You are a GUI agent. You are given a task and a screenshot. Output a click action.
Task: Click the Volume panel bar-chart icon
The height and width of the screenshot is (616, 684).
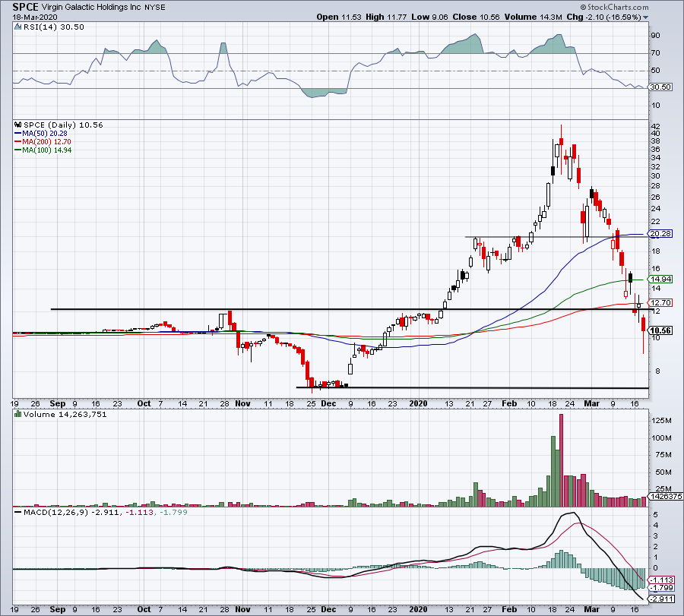point(18,414)
